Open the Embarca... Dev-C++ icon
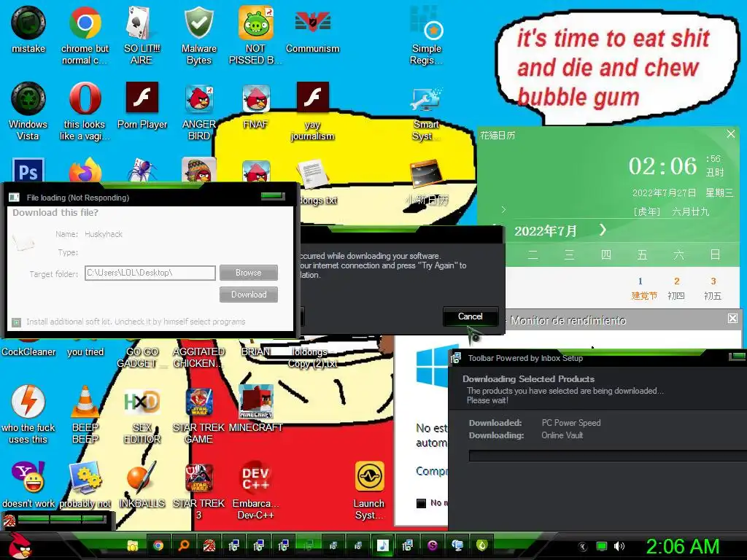 click(256, 491)
